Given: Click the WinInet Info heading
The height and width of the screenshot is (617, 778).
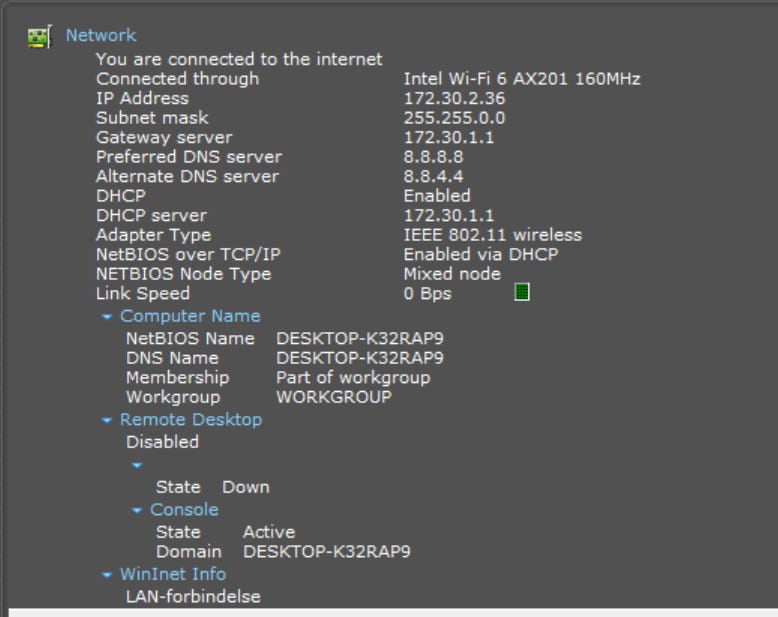Looking at the screenshot, I should pos(173,574).
